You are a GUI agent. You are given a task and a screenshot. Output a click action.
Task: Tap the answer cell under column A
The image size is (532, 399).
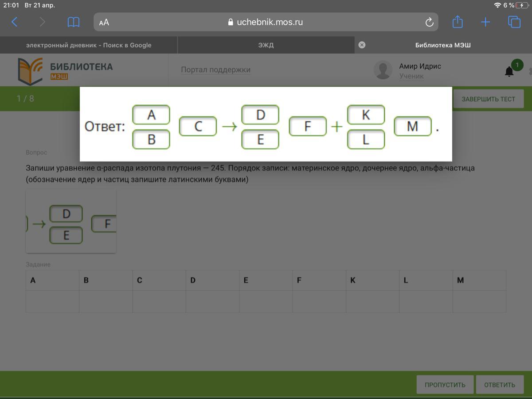52,302
